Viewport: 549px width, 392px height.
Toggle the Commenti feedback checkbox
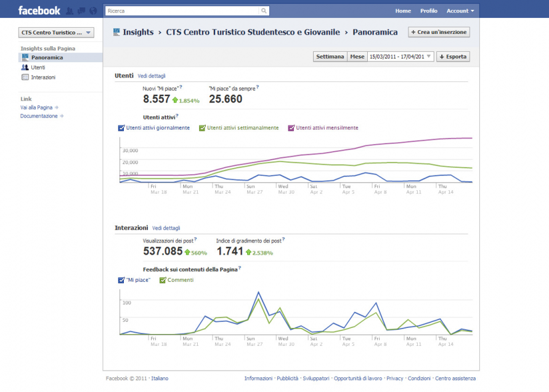pos(163,280)
